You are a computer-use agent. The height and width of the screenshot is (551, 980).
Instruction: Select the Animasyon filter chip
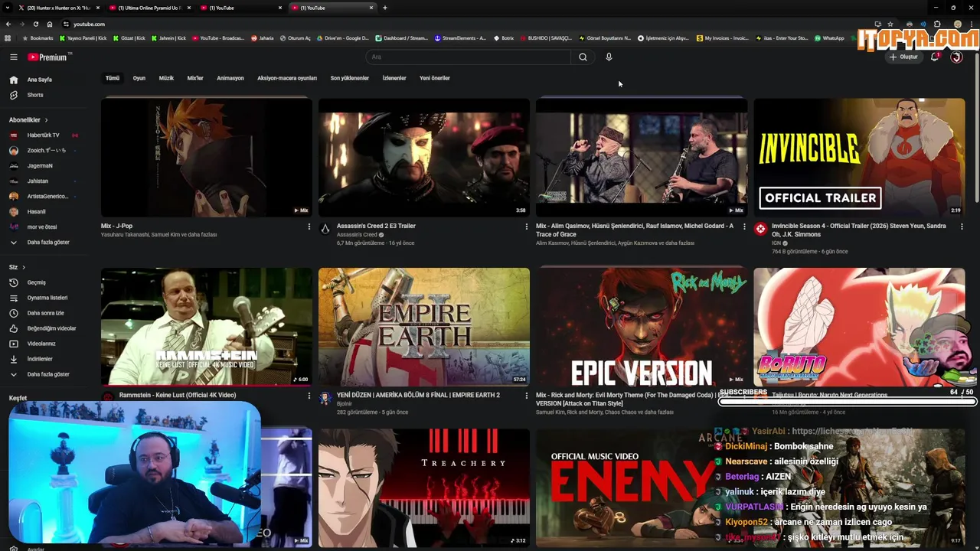pos(230,78)
